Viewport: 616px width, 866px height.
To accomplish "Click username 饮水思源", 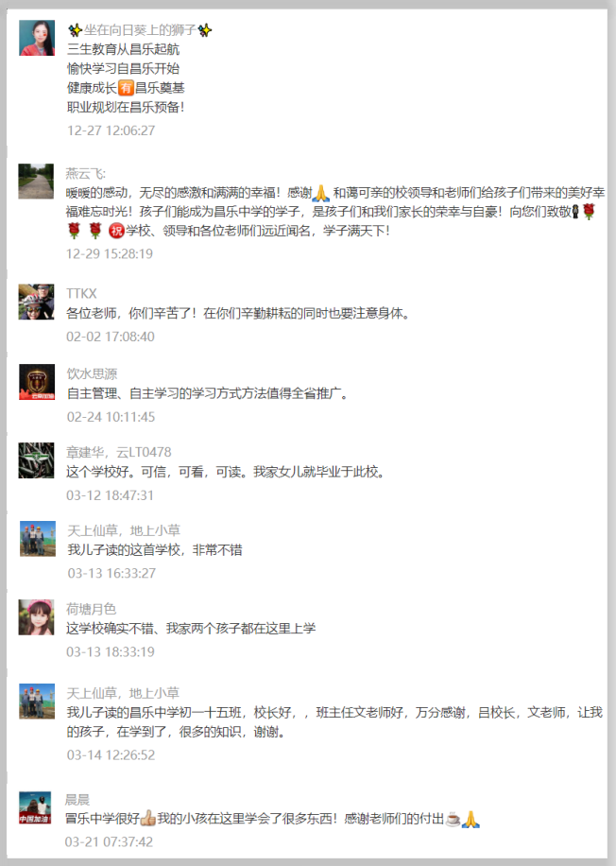I will tap(93, 373).
